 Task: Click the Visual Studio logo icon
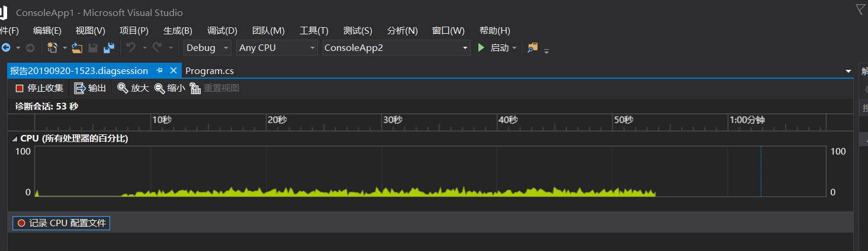click(3, 12)
